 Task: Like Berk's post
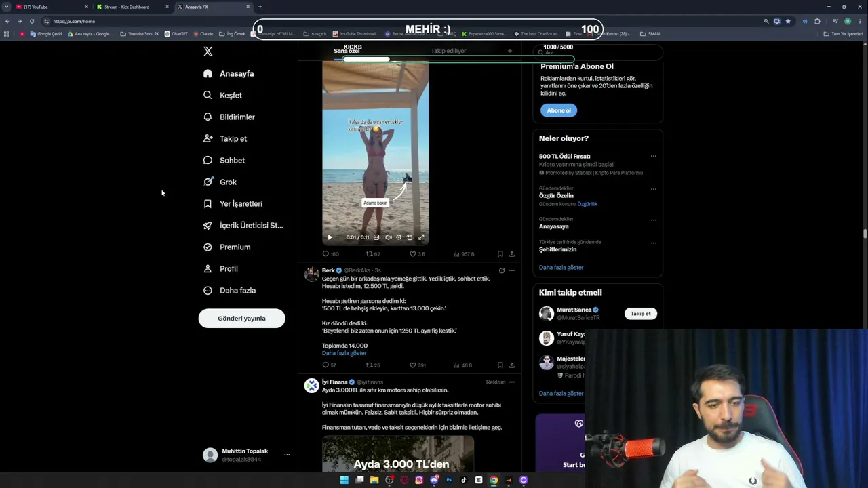(418, 365)
